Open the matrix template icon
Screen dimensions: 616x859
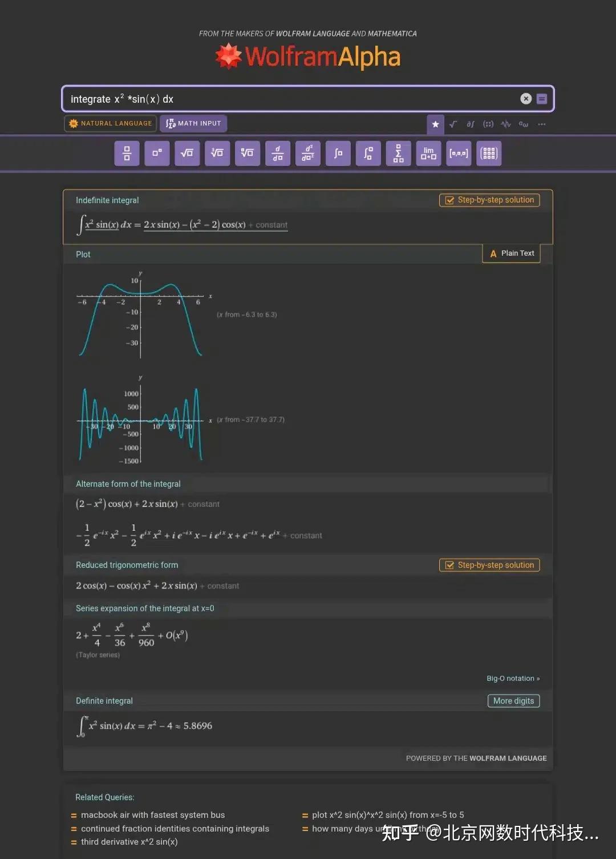pyautogui.click(x=489, y=153)
